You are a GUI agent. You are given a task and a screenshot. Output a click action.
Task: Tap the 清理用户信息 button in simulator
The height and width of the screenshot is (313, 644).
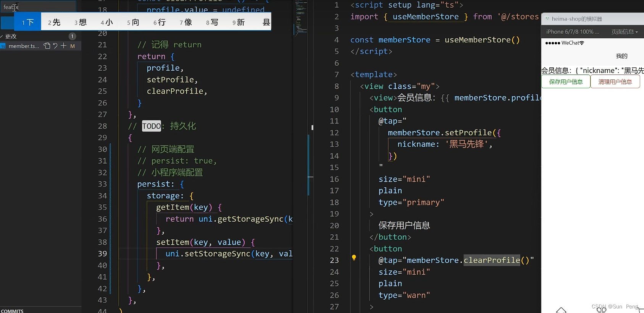615,82
